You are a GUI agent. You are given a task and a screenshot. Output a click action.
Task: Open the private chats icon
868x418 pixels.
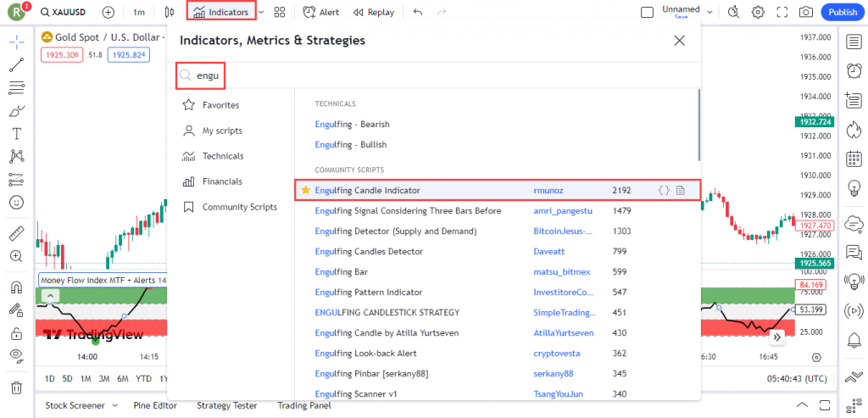click(854, 253)
